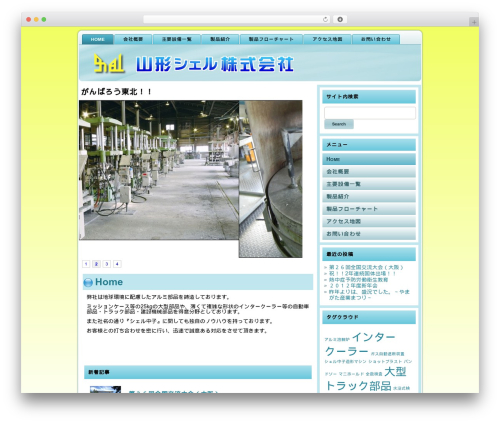Click the マニホールド tag in tag cloud
Viewport: 500px width, 423px height.
[351, 374]
